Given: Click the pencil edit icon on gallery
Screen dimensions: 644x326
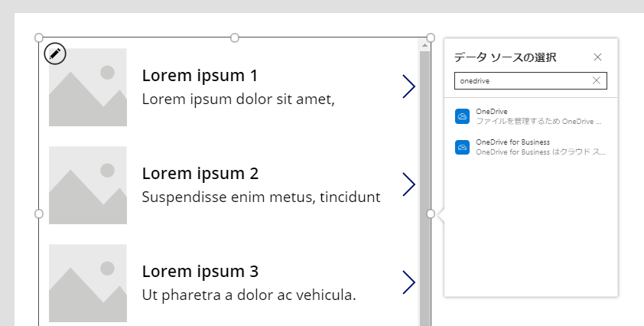Looking at the screenshot, I should pos(55,54).
